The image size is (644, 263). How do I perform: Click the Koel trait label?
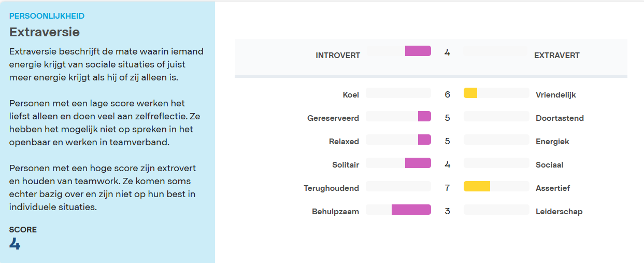tap(351, 95)
